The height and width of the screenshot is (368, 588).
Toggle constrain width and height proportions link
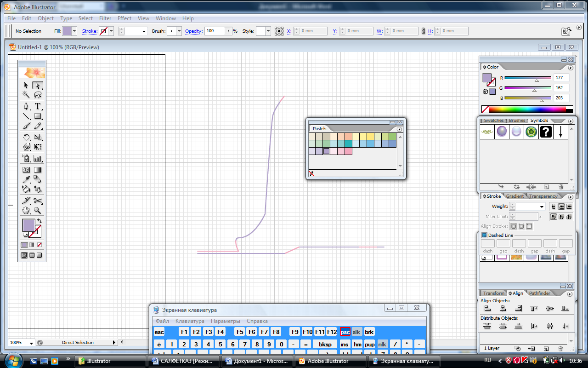point(423,31)
